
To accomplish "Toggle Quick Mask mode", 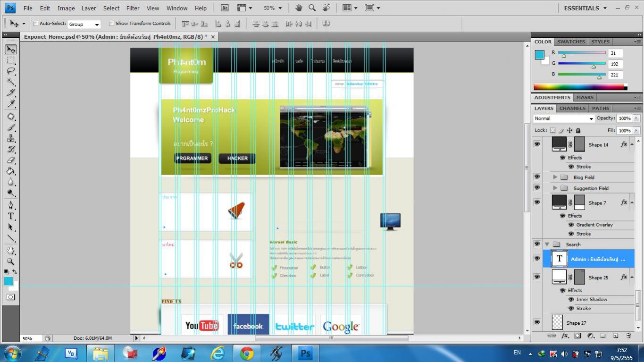I will click(x=10, y=297).
